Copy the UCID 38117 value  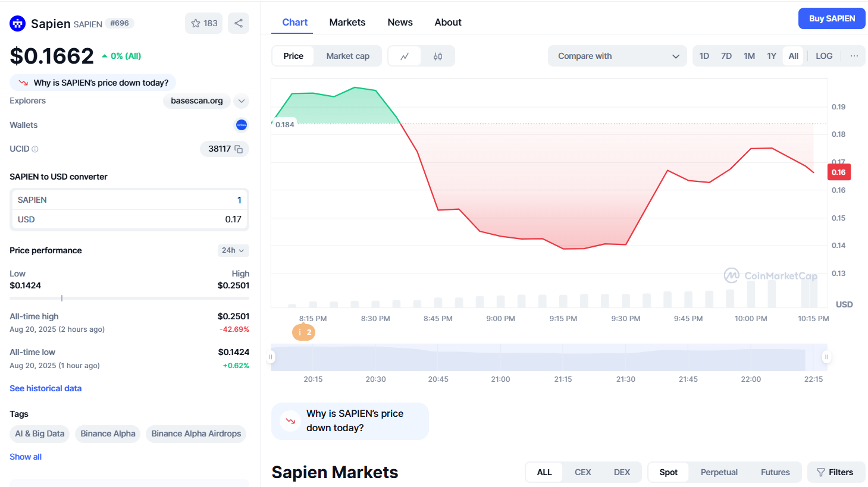click(239, 149)
